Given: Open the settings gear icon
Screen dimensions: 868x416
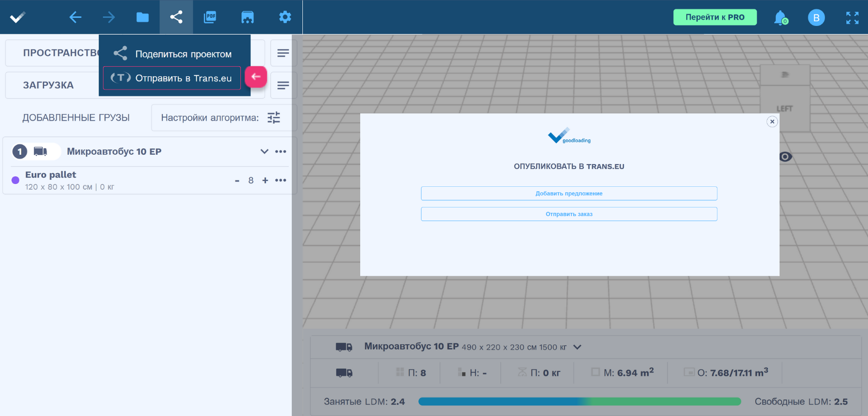Looking at the screenshot, I should [x=285, y=17].
